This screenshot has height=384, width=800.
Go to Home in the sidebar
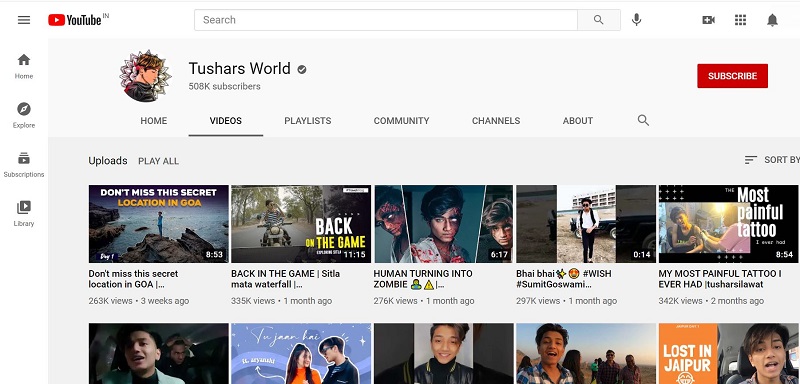[24, 66]
